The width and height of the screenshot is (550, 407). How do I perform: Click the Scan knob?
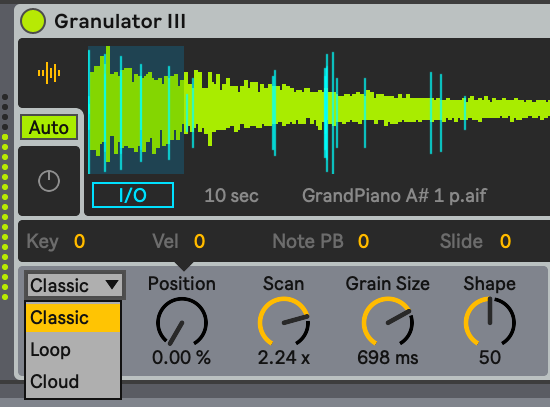[283, 322]
